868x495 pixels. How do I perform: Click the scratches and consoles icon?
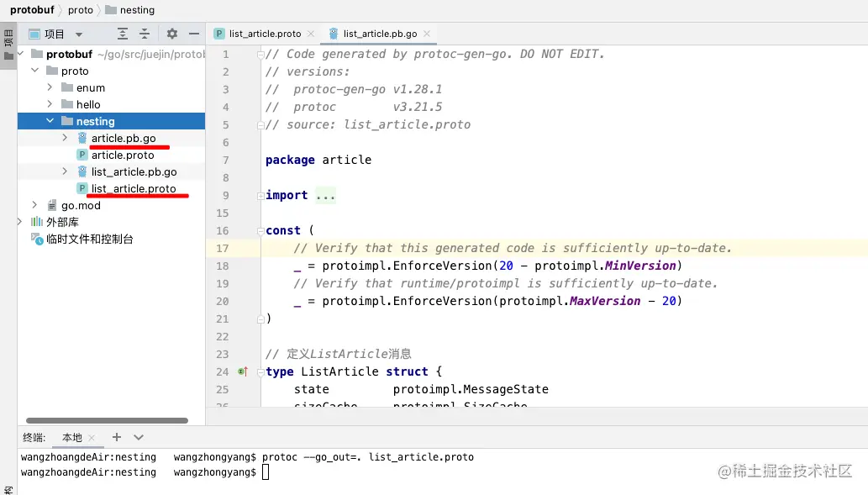(x=37, y=239)
